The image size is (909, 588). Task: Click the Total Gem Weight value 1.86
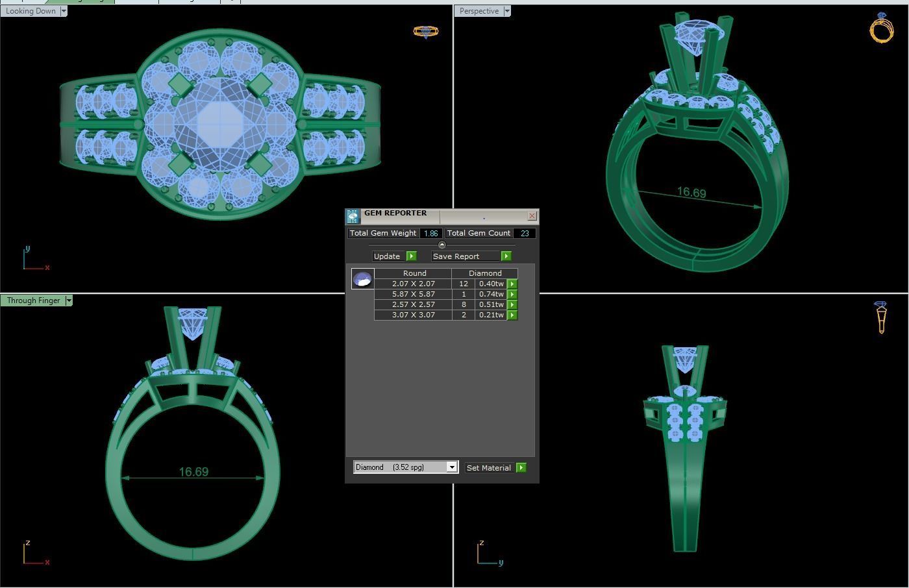coord(430,233)
